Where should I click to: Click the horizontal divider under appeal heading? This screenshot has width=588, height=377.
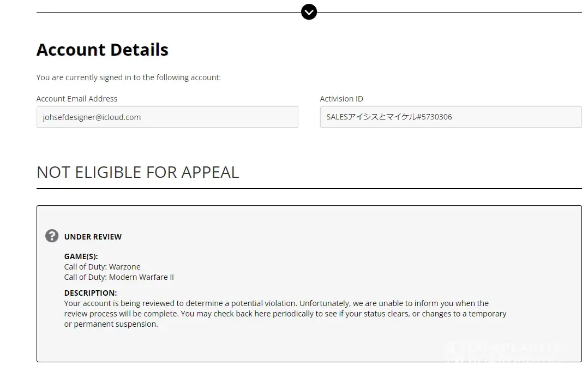coord(309,188)
